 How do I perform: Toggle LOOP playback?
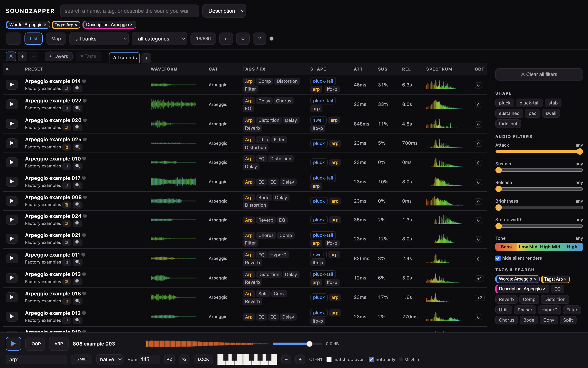35,344
